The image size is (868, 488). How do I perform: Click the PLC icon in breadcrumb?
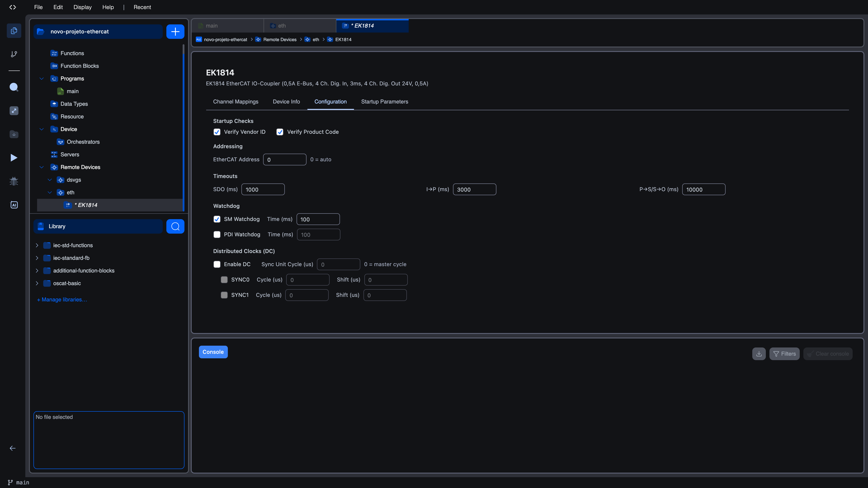(199, 39)
